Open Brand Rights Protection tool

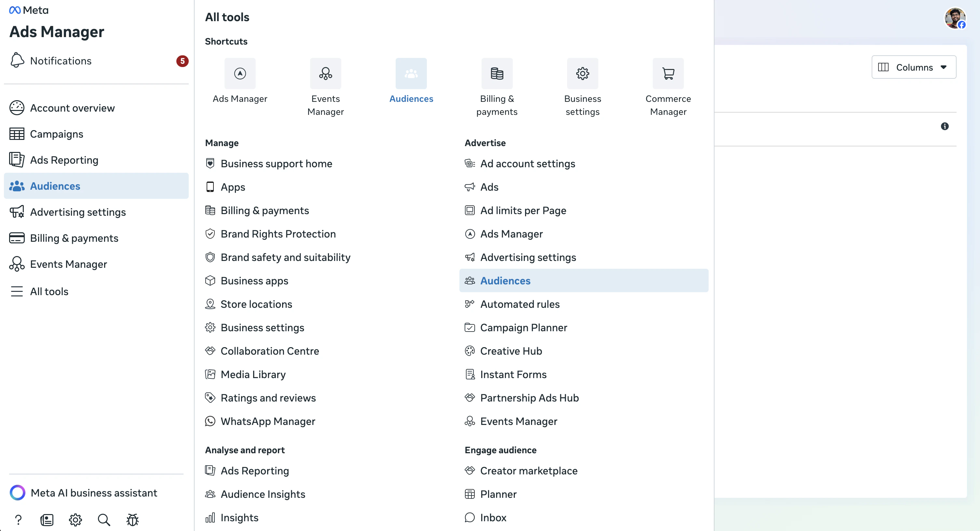coord(278,234)
